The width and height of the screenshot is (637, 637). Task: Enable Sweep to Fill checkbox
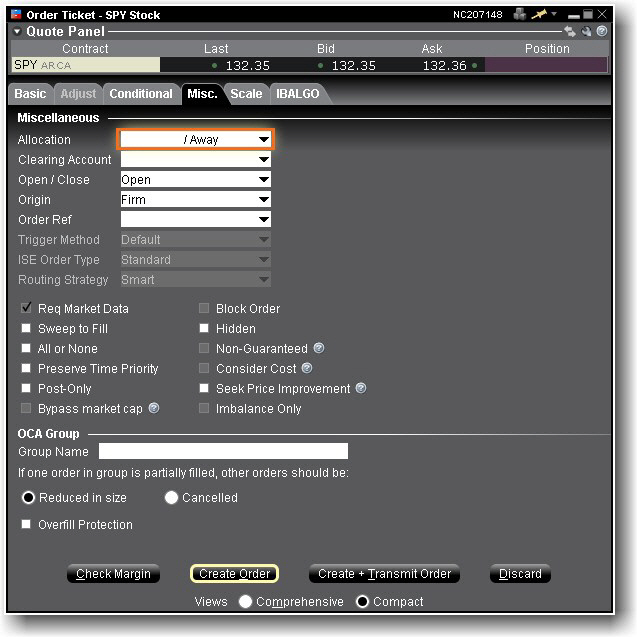pos(26,328)
